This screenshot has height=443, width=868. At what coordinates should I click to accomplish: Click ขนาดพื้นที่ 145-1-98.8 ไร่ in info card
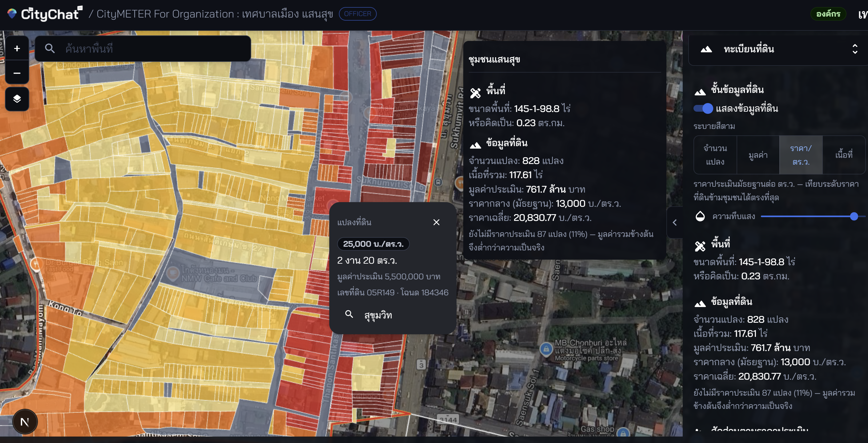(520, 109)
